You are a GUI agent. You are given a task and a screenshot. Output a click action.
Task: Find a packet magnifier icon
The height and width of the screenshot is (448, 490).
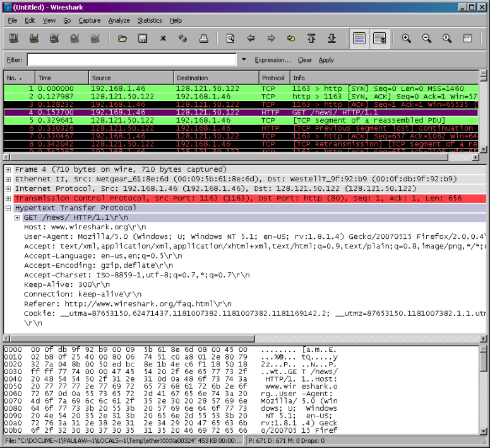[230, 39]
